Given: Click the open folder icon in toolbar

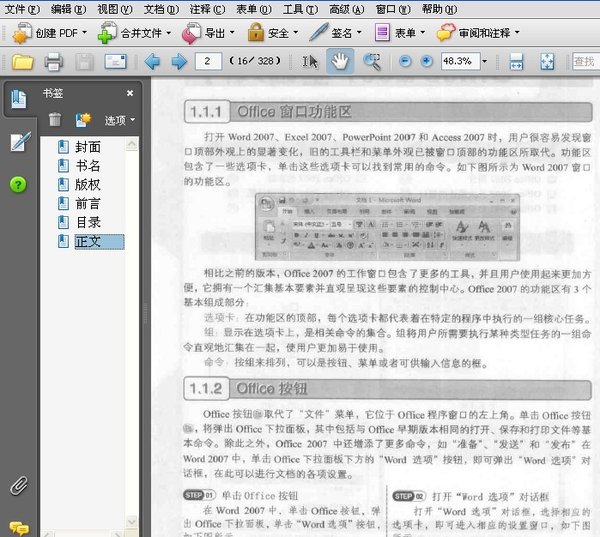Looking at the screenshot, I should click(x=22, y=62).
